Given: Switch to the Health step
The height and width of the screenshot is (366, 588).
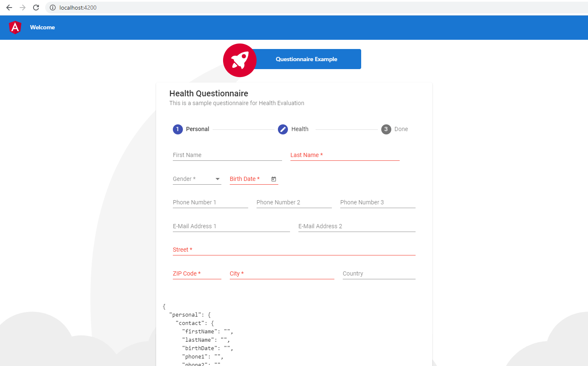Looking at the screenshot, I should [x=293, y=129].
